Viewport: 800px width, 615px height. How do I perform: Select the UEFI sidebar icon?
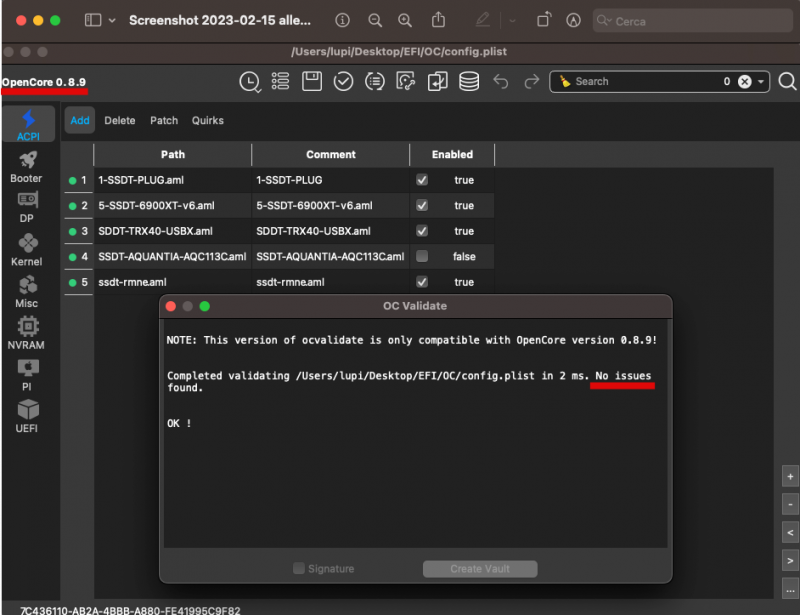tap(27, 410)
